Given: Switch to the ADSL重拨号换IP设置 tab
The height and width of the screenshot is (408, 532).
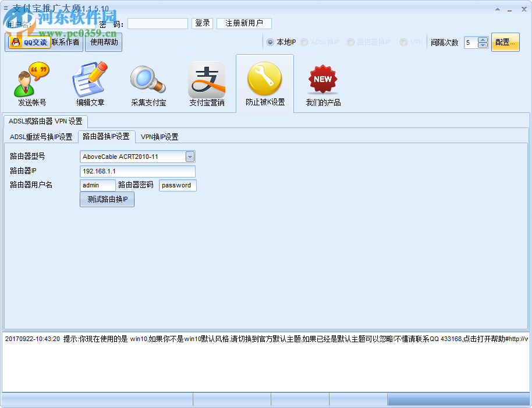Looking at the screenshot, I should click(41, 137).
